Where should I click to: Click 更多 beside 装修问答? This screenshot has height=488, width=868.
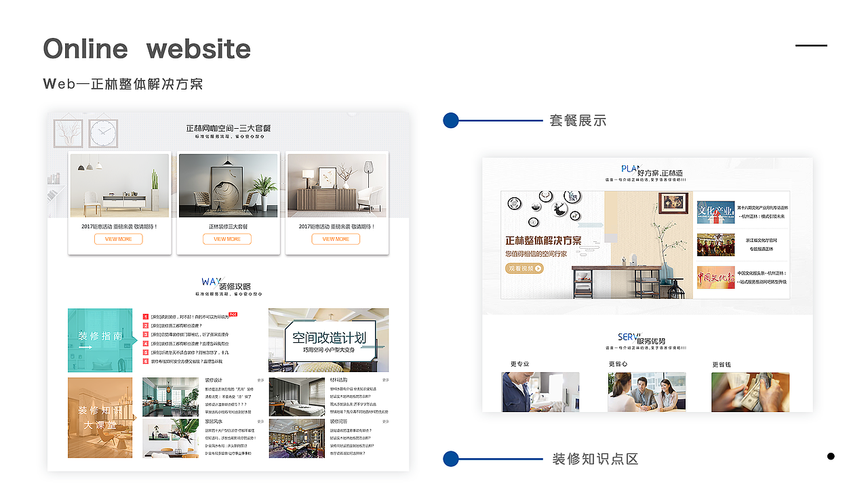(386, 422)
